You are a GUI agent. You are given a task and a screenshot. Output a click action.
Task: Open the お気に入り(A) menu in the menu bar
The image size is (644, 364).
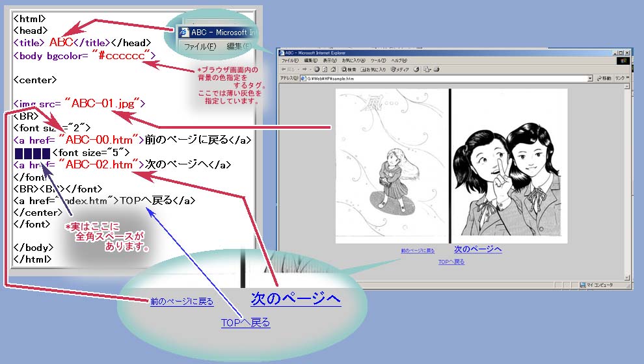click(x=354, y=60)
